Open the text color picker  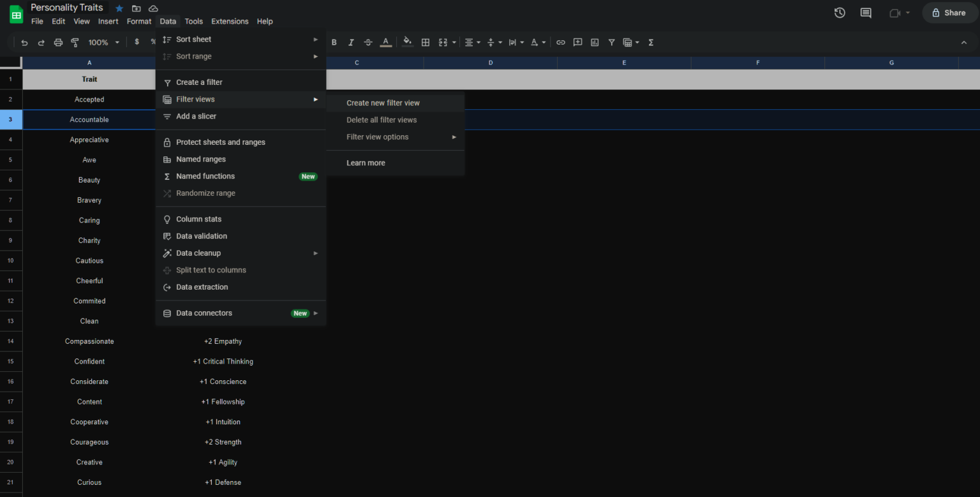(x=385, y=43)
